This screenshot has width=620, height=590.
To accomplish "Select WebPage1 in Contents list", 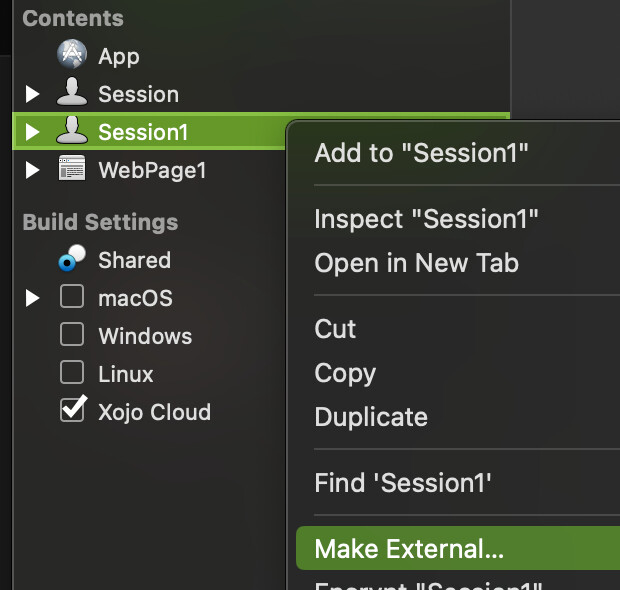I will (x=152, y=170).
